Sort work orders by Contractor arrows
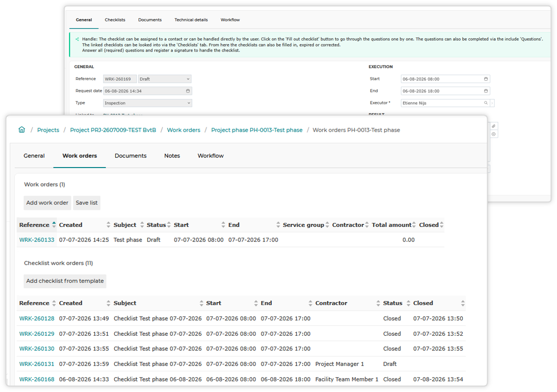The image size is (557, 392). coord(367,225)
